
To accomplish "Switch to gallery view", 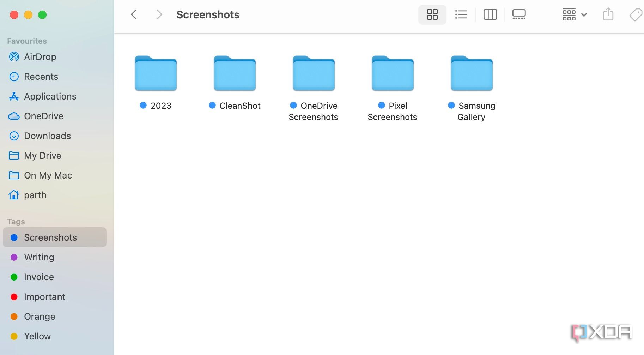I will (x=519, y=14).
